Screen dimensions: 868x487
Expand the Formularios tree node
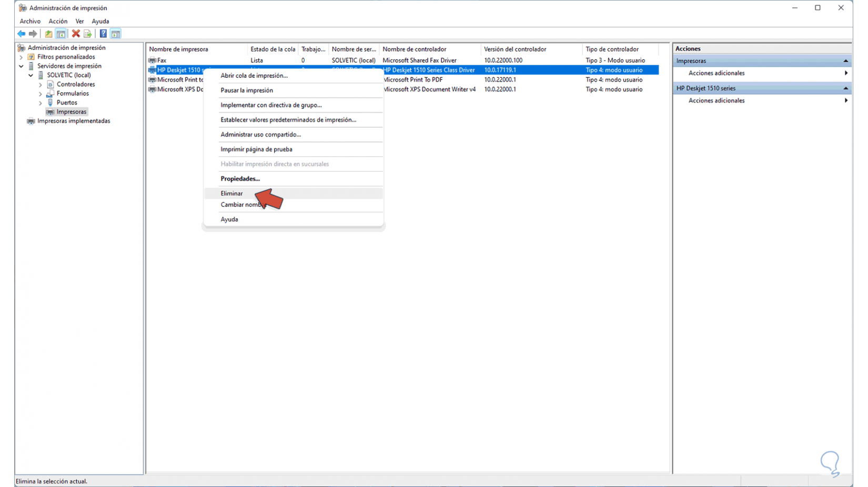[x=41, y=94]
